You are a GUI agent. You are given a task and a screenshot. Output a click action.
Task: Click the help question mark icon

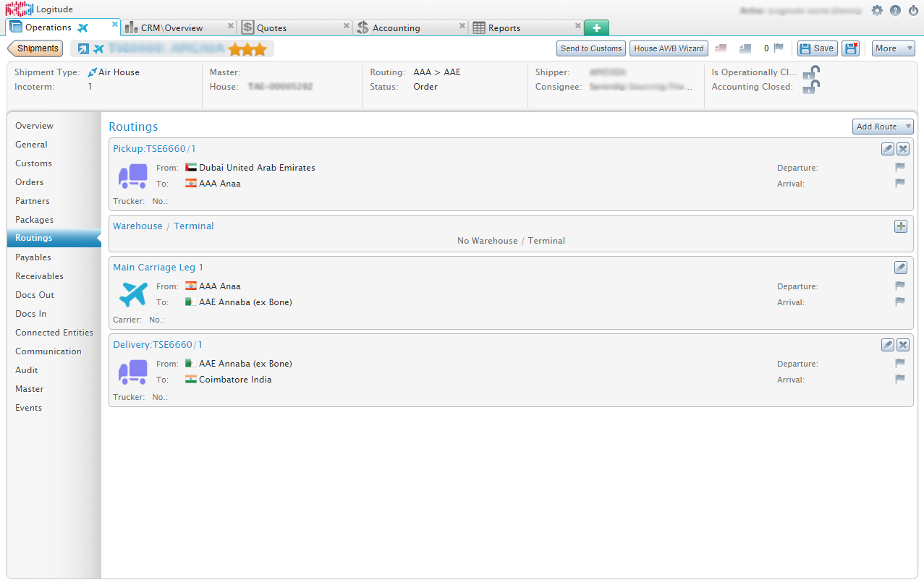coord(895,10)
